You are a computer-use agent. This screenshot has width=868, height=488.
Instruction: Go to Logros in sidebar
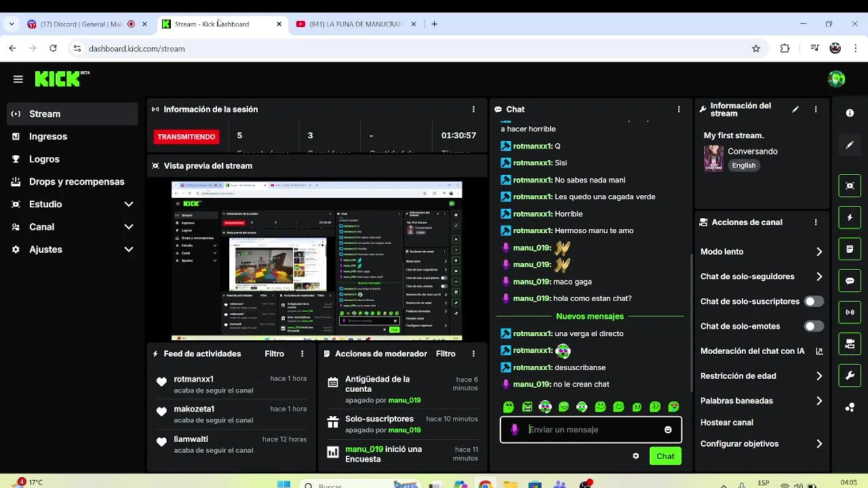(x=72, y=159)
